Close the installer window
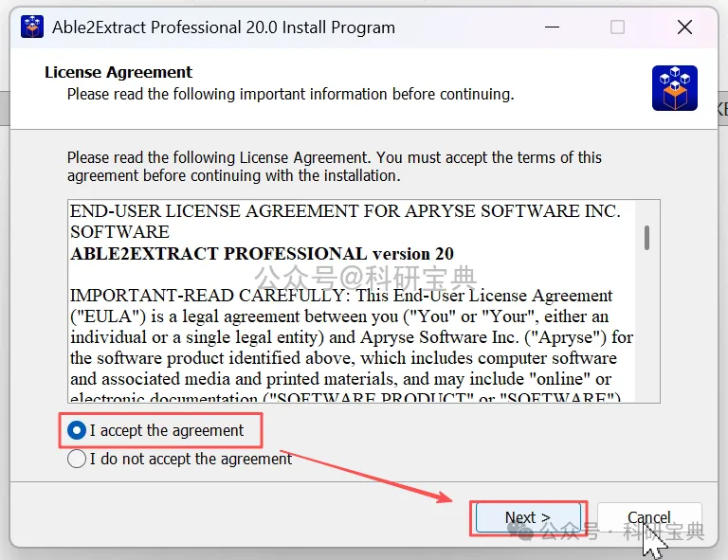 684,27
